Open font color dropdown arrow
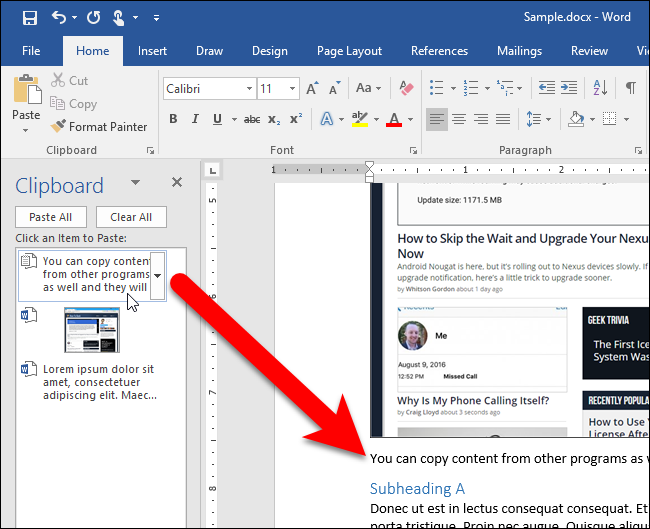The image size is (650, 529). [x=410, y=119]
